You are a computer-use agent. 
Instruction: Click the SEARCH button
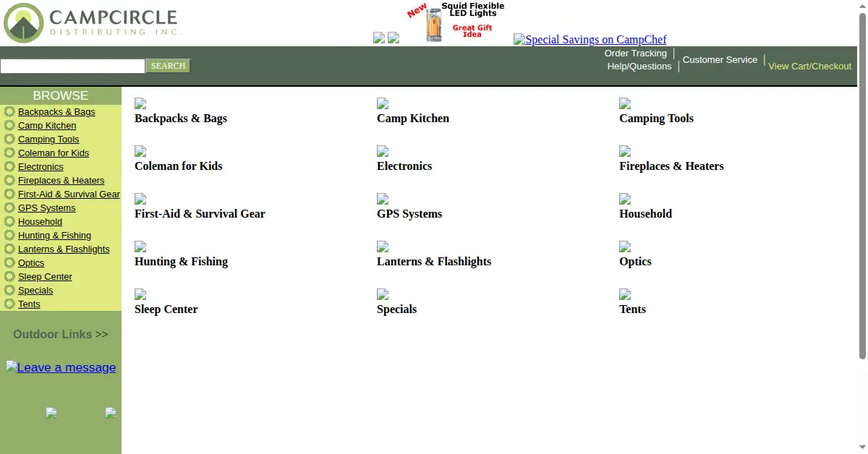click(x=168, y=66)
